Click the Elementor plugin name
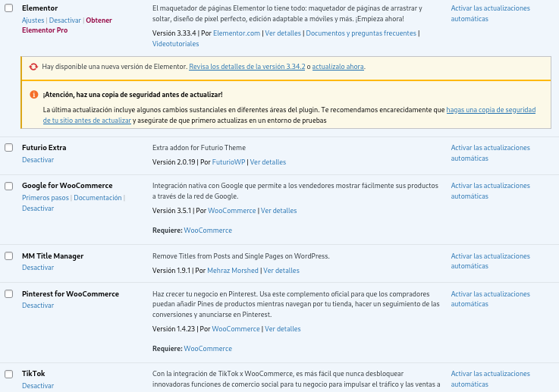Image resolution: width=559 pixels, height=392 pixels. (40, 8)
